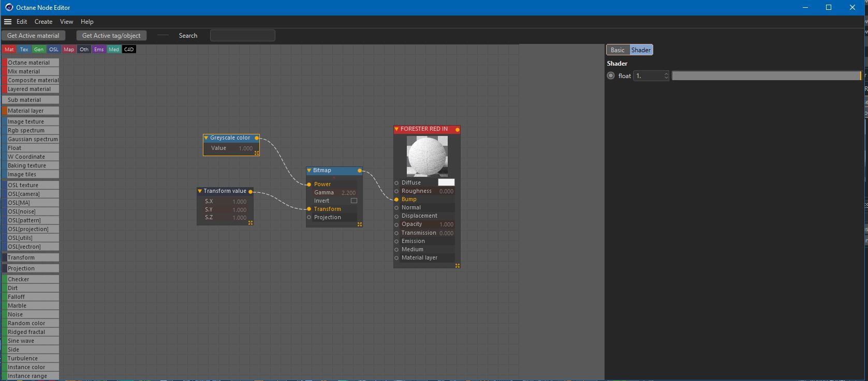The width and height of the screenshot is (868, 381).
Task: Collapse the Transform value node
Action: click(200, 191)
